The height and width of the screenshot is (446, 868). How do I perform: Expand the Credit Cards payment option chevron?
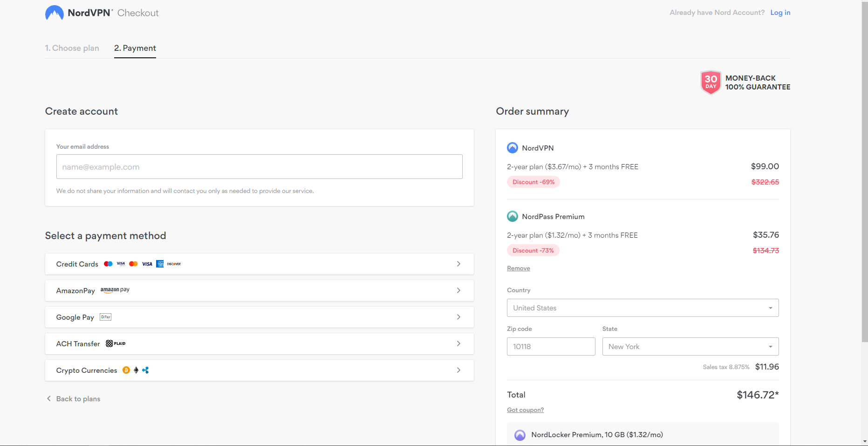point(458,264)
